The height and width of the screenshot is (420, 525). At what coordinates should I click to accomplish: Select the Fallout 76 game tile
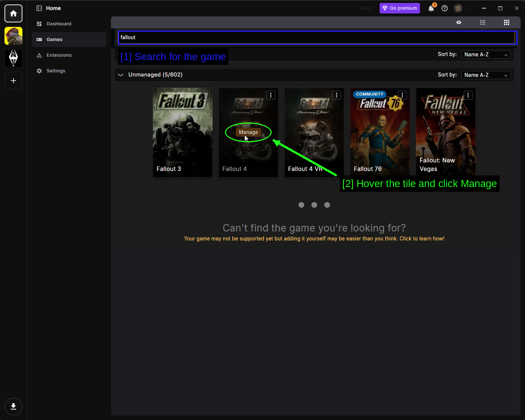coord(380,132)
